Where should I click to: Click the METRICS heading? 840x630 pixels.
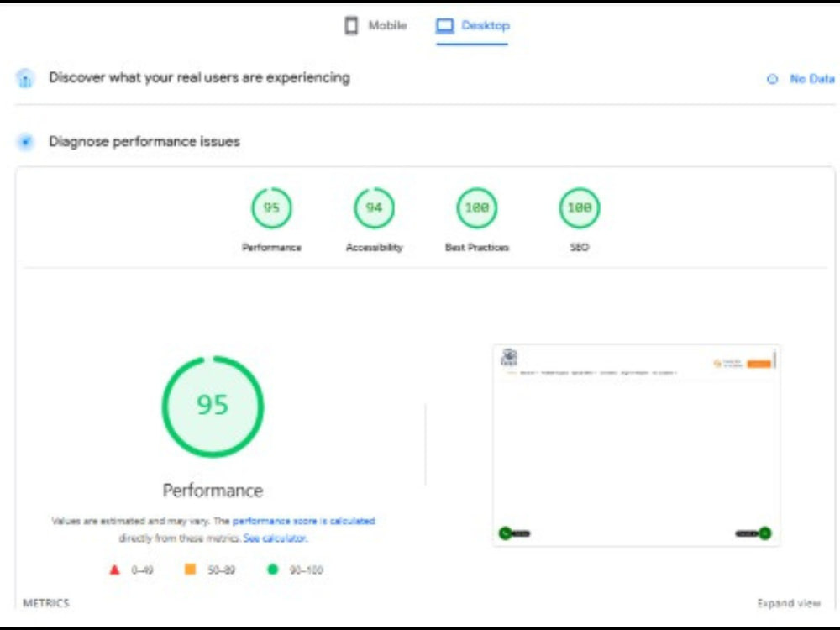(46, 603)
